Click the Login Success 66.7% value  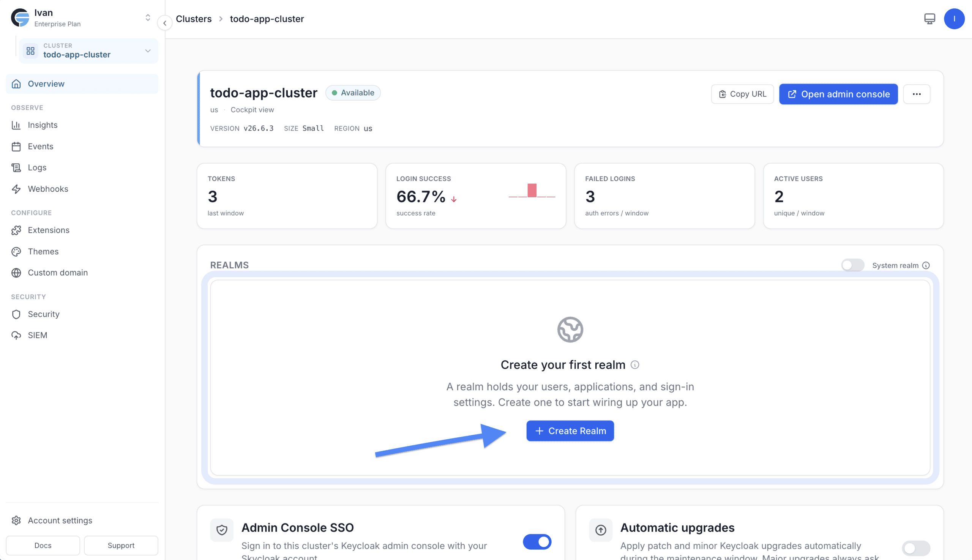pyautogui.click(x=421, y=197)
